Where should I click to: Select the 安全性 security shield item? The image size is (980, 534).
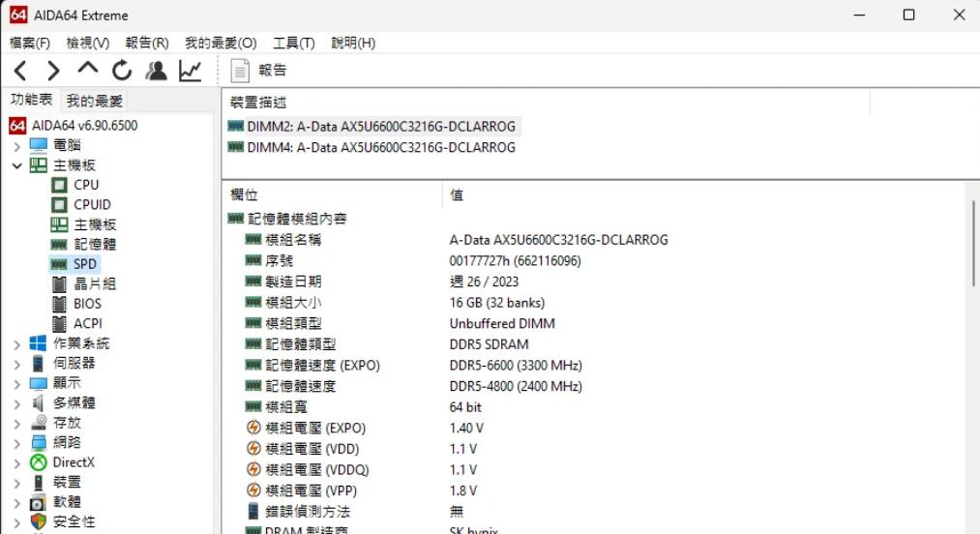coord(38,522)
